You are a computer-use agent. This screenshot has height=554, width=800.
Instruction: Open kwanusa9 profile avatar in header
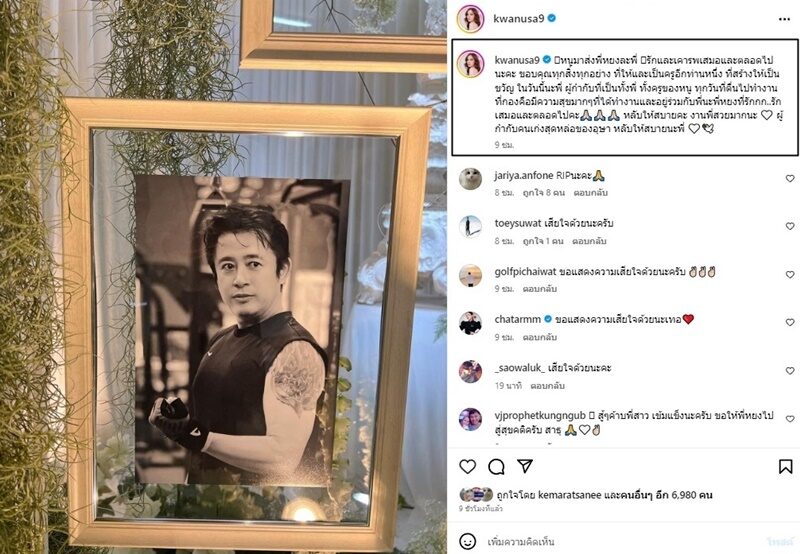click(x=470, y=19)
